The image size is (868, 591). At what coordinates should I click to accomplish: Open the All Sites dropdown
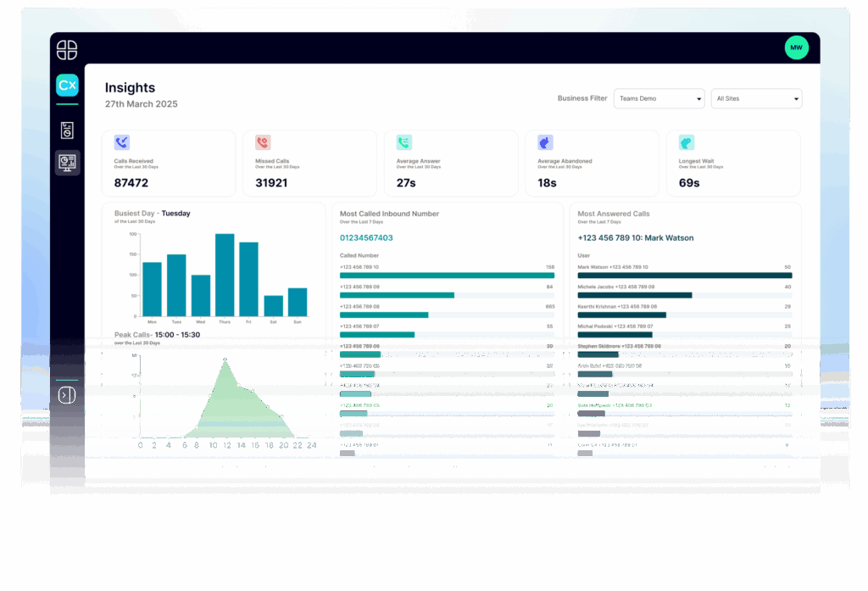(x=756, y=98)
